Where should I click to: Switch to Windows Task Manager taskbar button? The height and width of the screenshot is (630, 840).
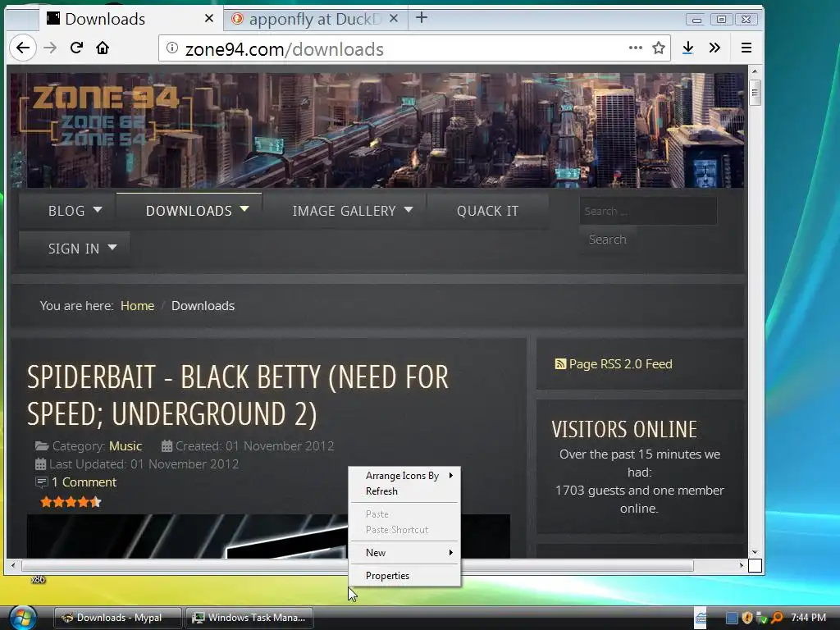click(249, 618)
